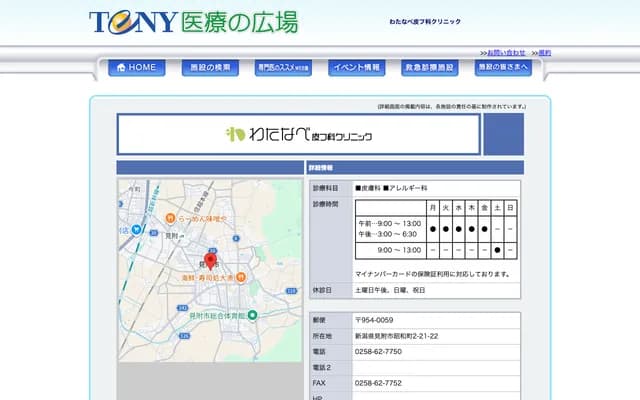Click the orange 寿司 restaurant marker on map
Screen dimensions: 640x400
[x=241, y=277]
